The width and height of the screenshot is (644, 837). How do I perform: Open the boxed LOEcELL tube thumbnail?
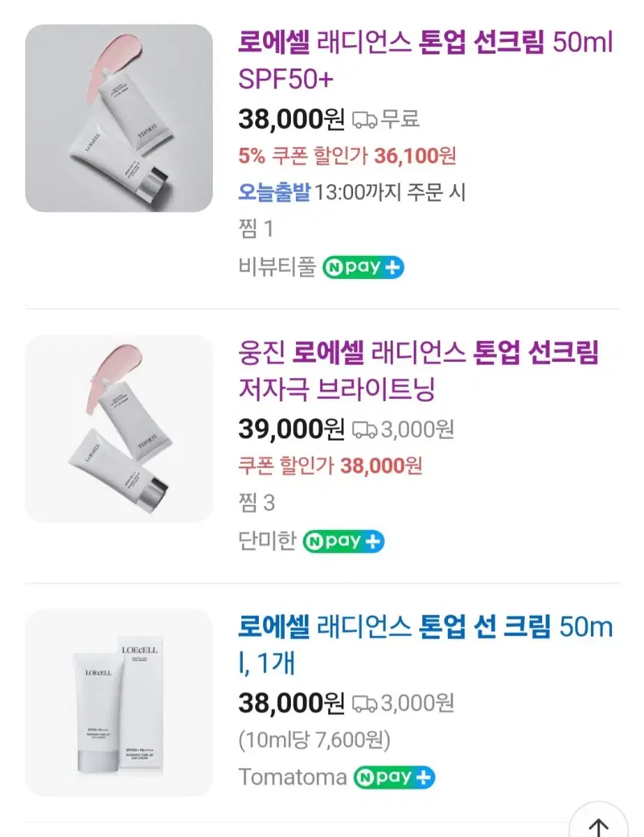point(119,702)
